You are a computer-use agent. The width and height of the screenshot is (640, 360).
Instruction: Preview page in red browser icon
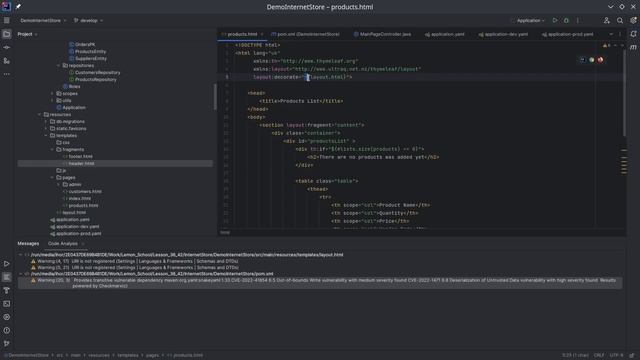(600, 60)
